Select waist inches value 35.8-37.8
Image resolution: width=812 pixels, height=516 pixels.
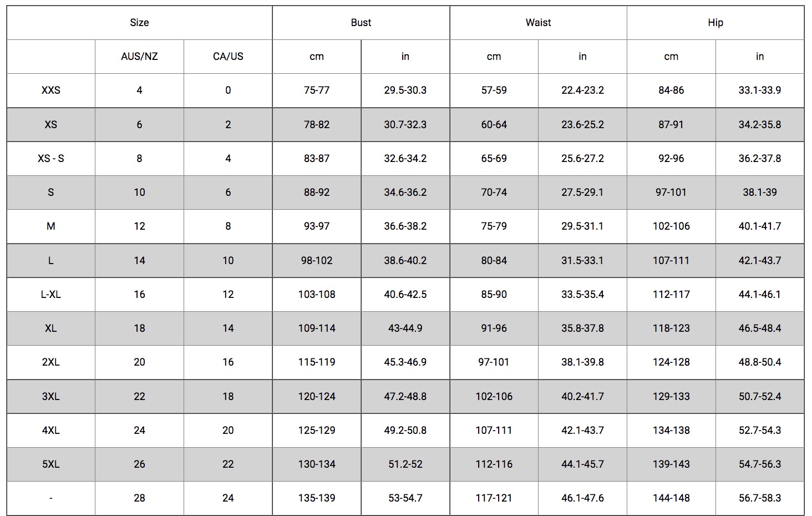[582, 328]
